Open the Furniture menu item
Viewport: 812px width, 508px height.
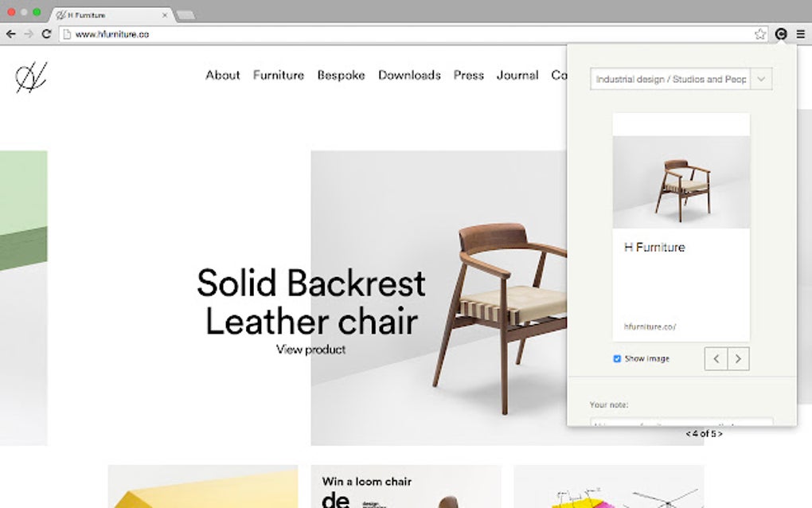pyautogui.click(x=279, y=75)
